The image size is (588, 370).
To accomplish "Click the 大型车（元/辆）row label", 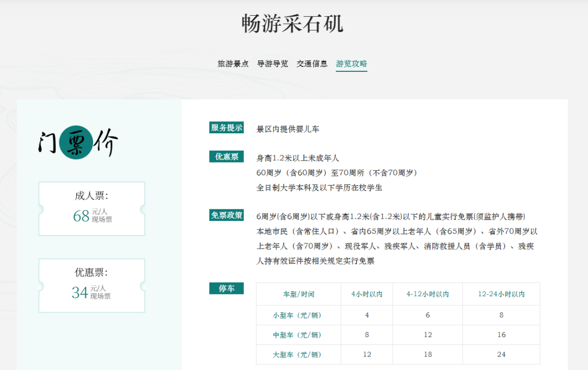I will click(x=298, y=354).
